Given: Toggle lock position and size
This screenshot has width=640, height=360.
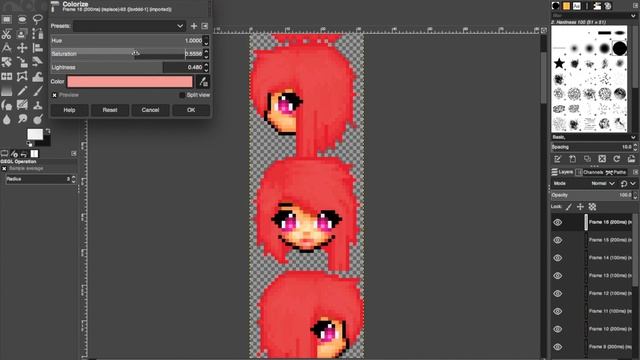Looking at the screenshot, I should [580, 207].
